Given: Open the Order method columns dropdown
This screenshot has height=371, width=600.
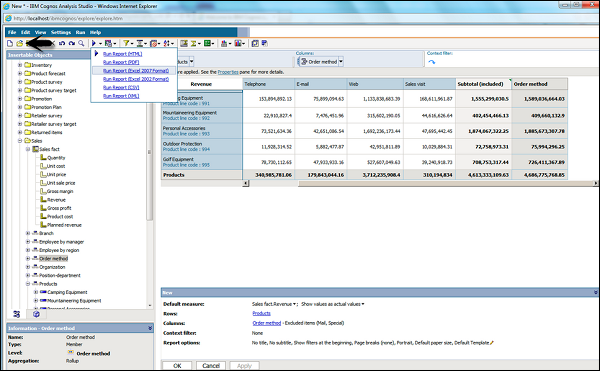Looking at the screenshot, I should tap(341, 62).
